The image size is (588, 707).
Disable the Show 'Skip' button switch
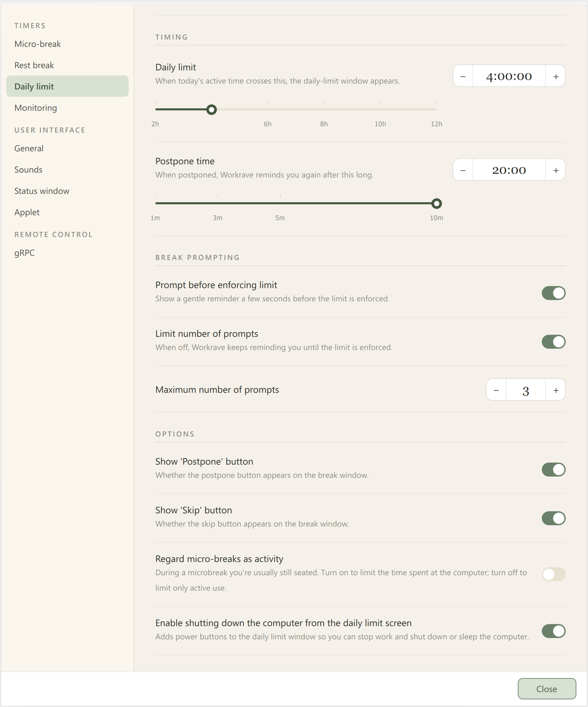[x=553, y=518]
